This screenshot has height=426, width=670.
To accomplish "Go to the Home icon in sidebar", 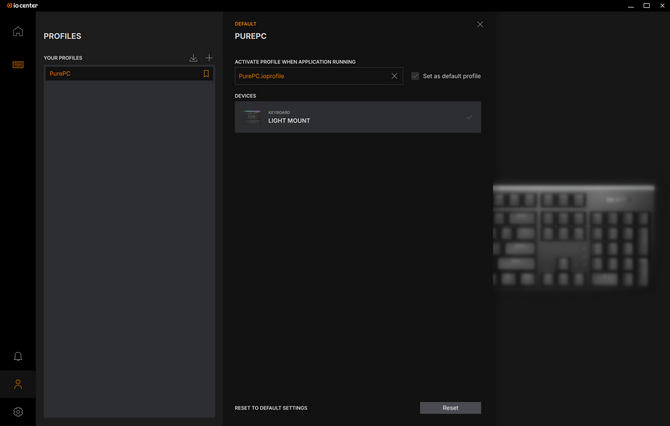I will [x=18, y=31].
